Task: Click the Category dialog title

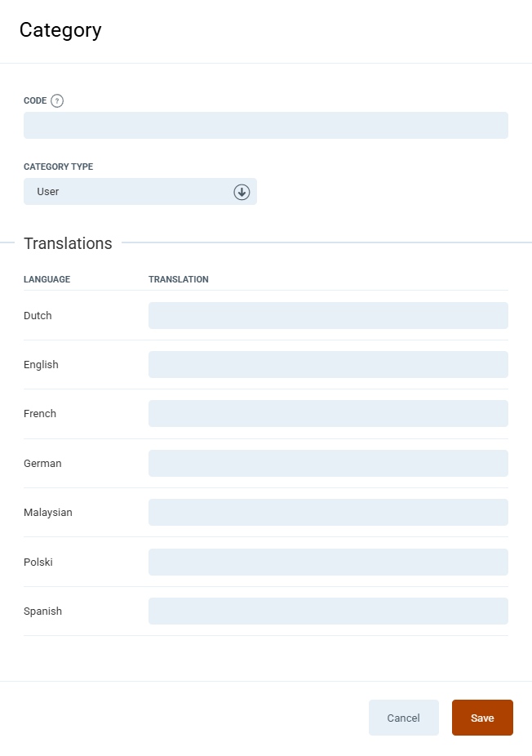Action: point(60,30)
